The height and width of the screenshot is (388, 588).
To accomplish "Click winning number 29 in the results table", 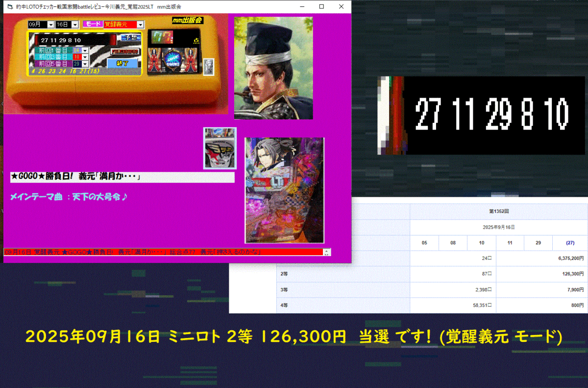I will click(539, 243).
